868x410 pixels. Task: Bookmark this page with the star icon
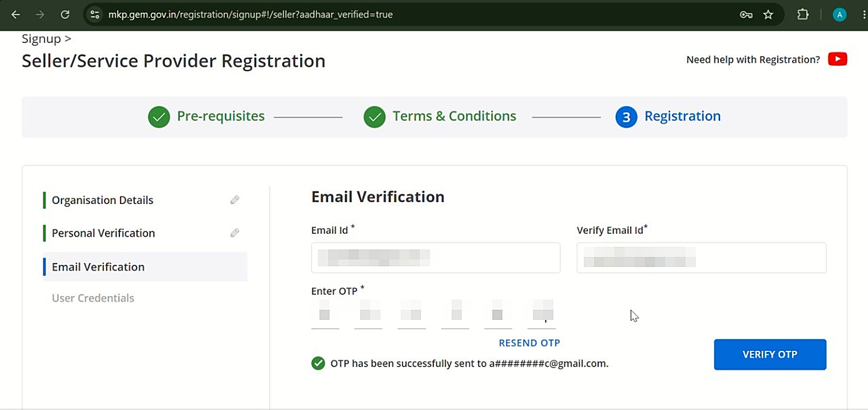coord(768,15)
